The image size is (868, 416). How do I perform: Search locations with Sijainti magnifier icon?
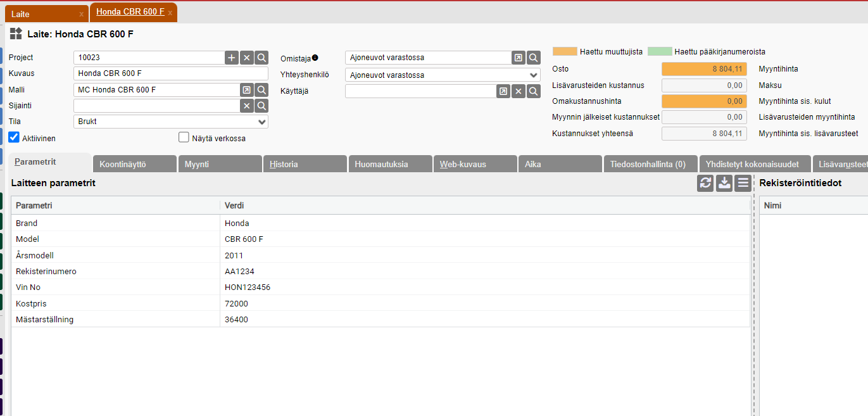[261, 106]
